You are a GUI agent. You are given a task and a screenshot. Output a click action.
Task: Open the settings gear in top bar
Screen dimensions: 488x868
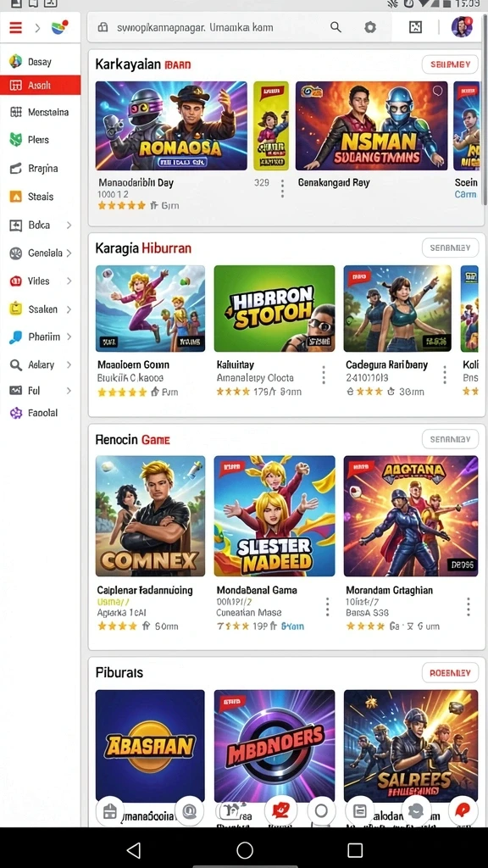(x=370, y=27)
